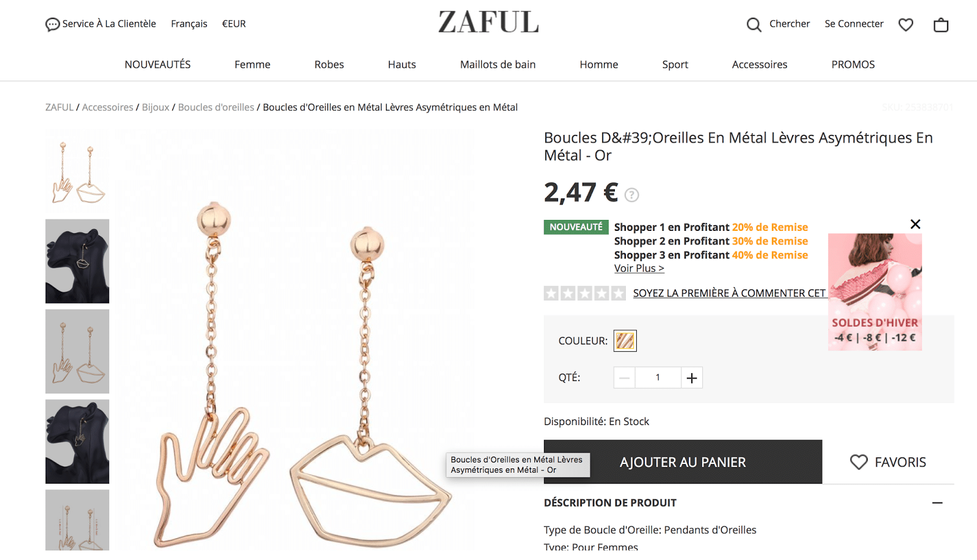Open the shopping bag icon
The image size is (977, 560).
[941, 24]
